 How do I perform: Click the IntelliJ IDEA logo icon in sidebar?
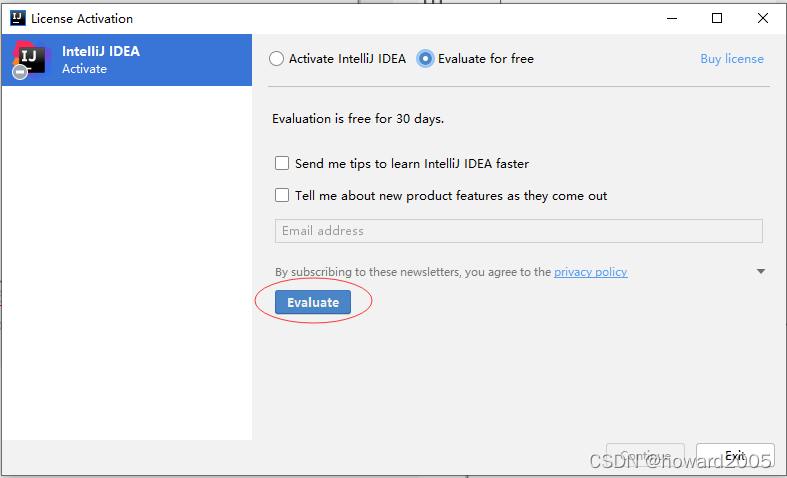click(x=30, y=60)
